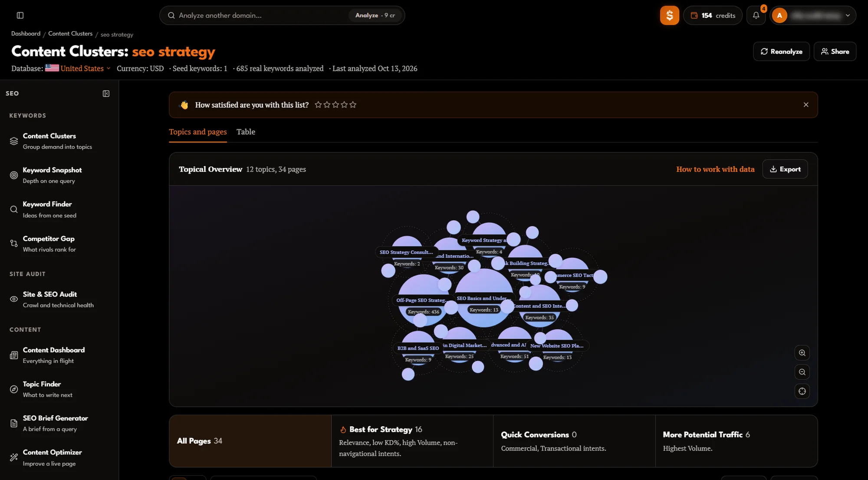Select the Best for Strategy filter

(412, 441)
